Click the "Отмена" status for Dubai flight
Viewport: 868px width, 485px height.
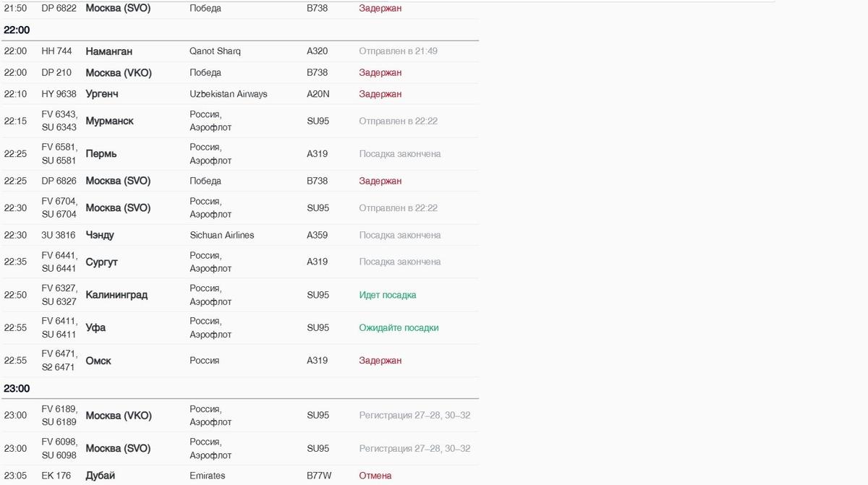[375, 476]
